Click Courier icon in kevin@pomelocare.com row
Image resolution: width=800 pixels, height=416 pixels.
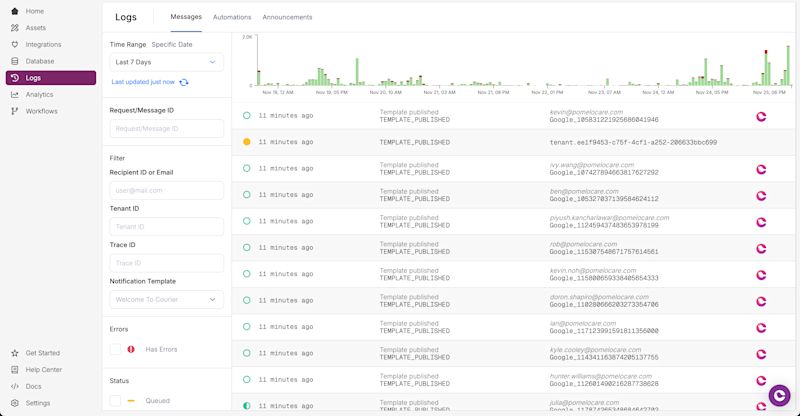coord(761,116)
